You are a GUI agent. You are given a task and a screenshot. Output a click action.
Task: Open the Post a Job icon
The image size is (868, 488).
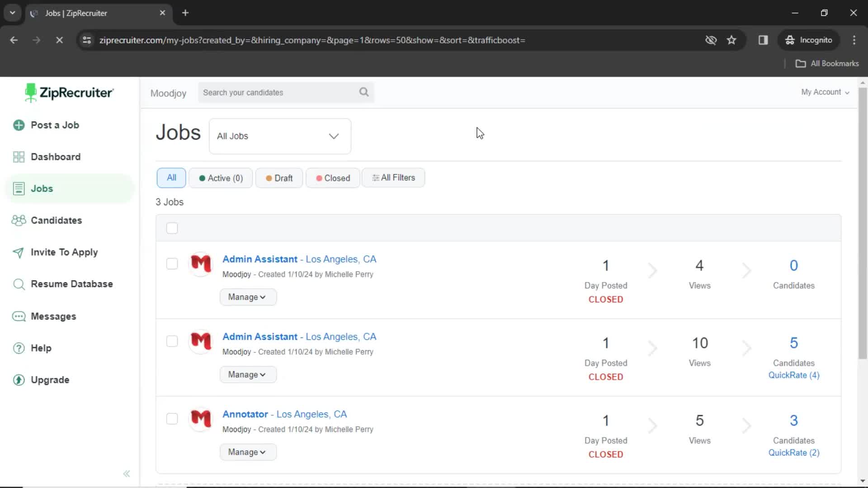click(x=19, y=125)
